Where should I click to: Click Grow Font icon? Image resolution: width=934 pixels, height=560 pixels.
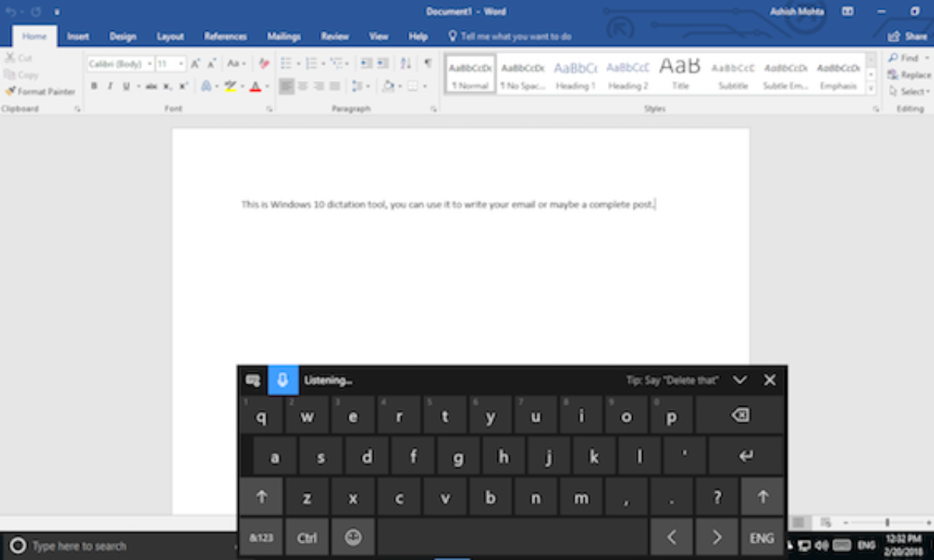point(195,64)
